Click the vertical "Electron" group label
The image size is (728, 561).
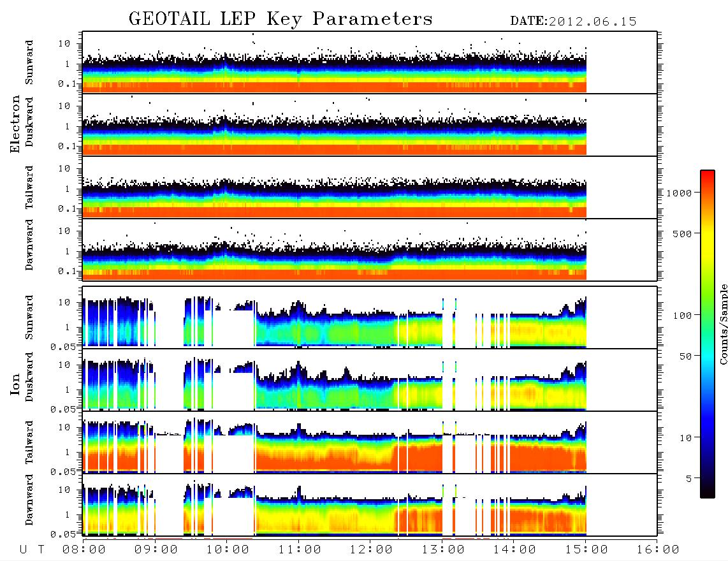[15, 124]
